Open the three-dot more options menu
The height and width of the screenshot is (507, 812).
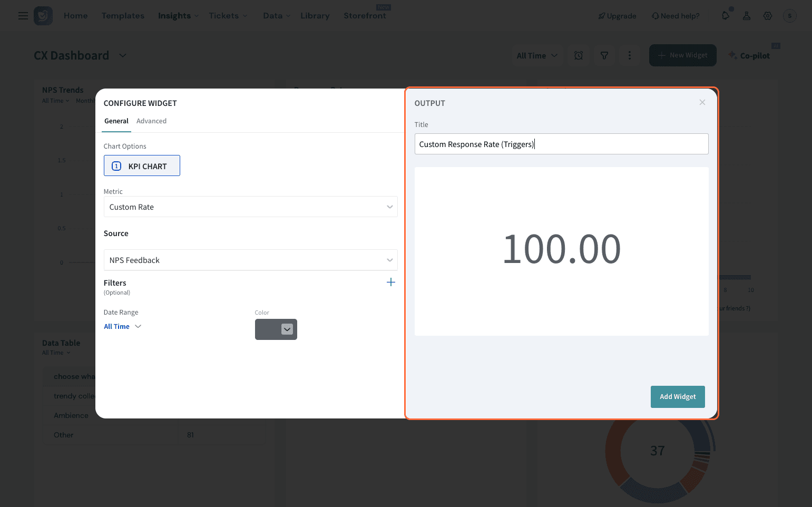pos(630,55)
